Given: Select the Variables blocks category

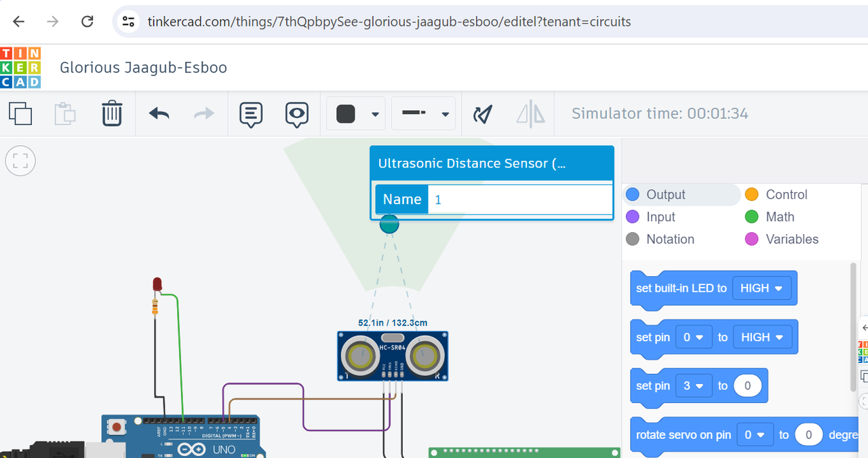Looking at the screenshot, I should pyautogui.click(x=782, y=240).
